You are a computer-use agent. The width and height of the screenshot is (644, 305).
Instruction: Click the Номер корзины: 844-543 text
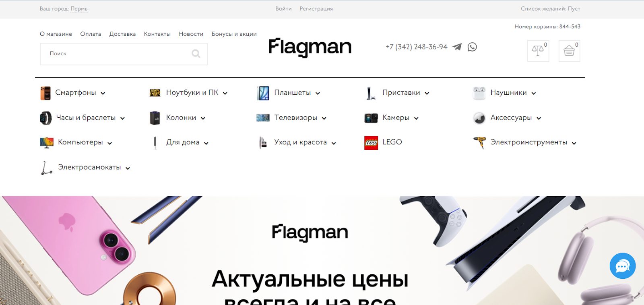click(547, 27)
